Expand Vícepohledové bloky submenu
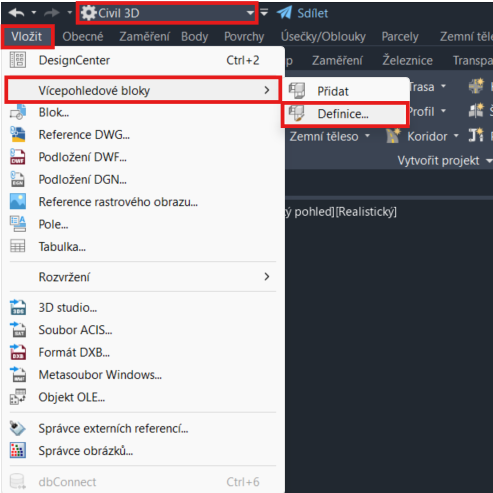 click(x=143, y=90)
